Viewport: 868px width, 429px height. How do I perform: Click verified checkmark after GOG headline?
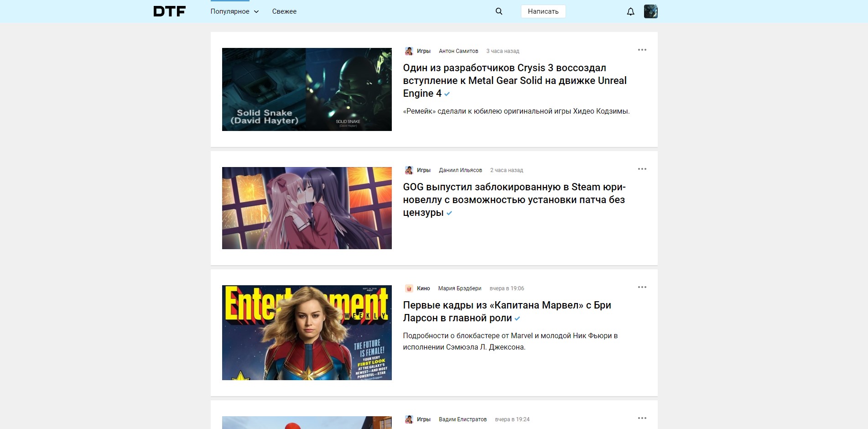pos(449,213)
